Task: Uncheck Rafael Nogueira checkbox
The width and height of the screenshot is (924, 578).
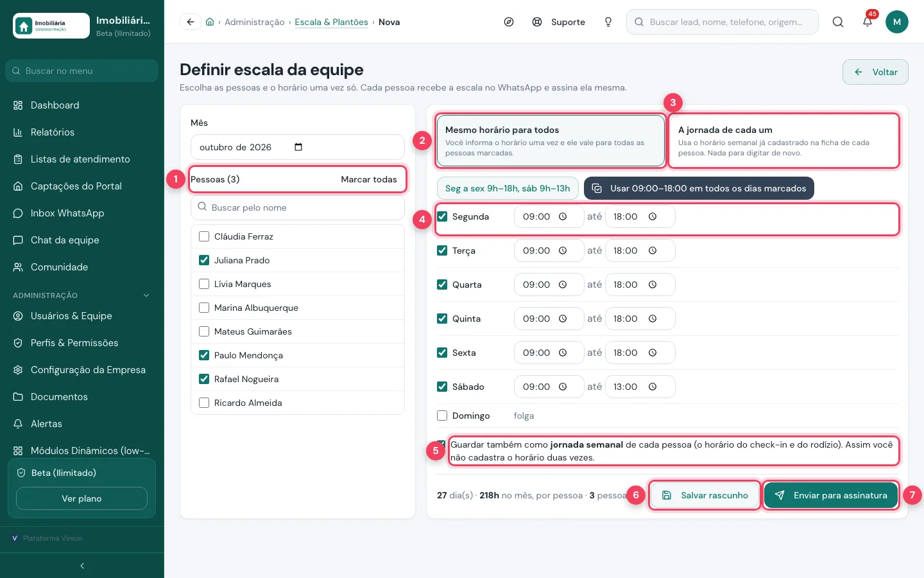Action: (204, 379)
